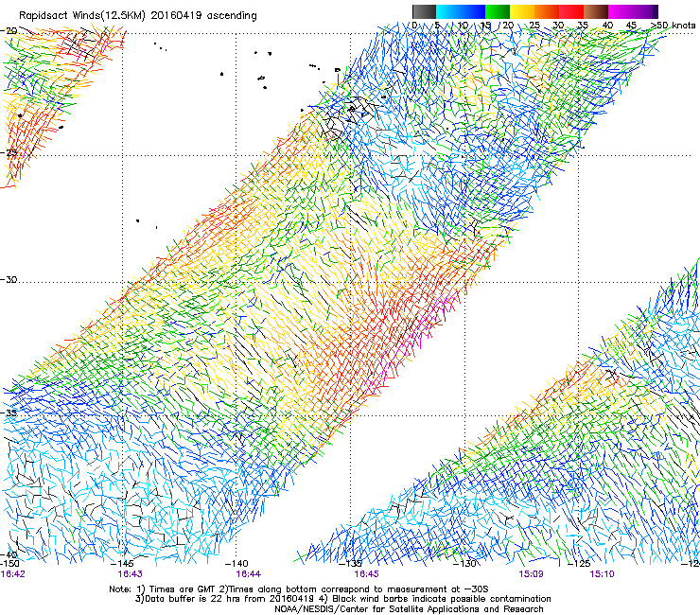Pick the orange 25-30 knots legend segment
700x615 pixels.
pos(547,11)
